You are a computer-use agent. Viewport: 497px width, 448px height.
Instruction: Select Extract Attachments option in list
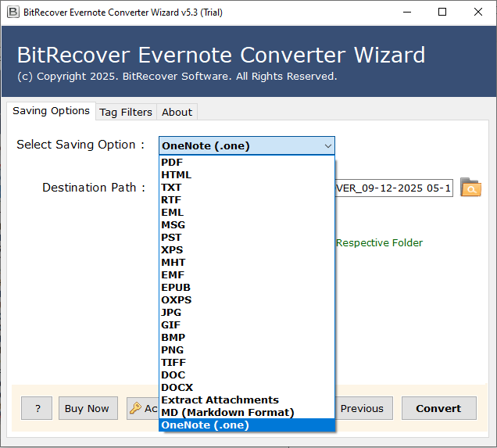(x=247, y=400)
